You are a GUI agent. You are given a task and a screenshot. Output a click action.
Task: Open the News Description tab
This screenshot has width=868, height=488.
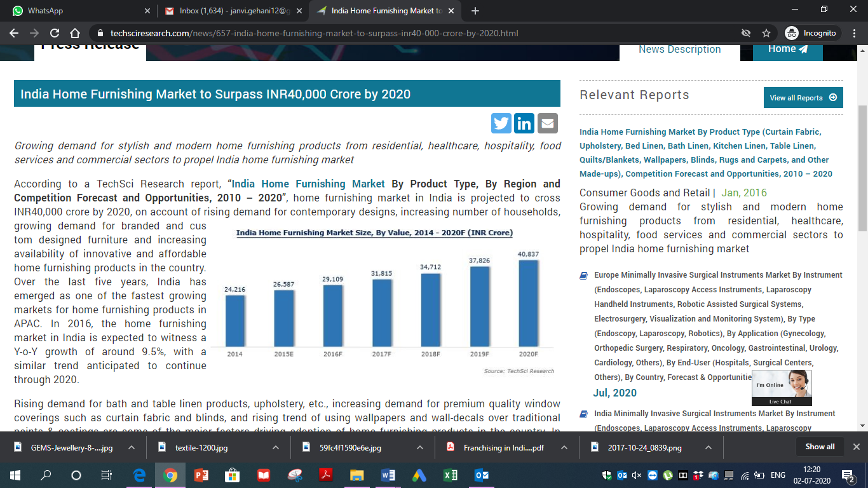tap(679, 50)
